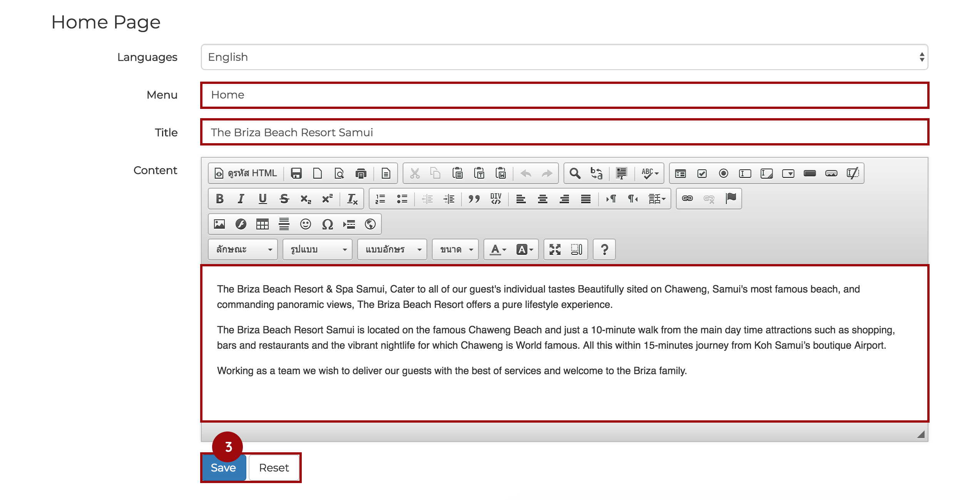Open the แบบอักษร font dropdown
Screen dimensions: 980x500
[x=392, y=249]
